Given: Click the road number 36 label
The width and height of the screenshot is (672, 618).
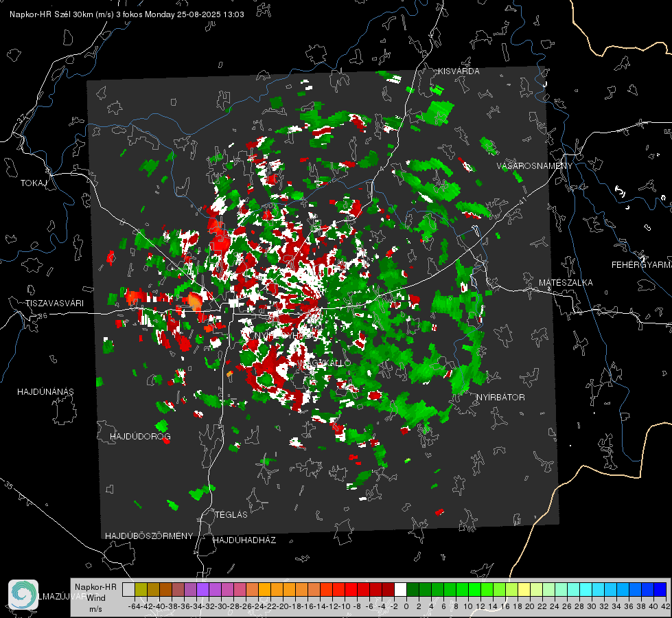Looking at the screenshot, I should click(43, 316).
